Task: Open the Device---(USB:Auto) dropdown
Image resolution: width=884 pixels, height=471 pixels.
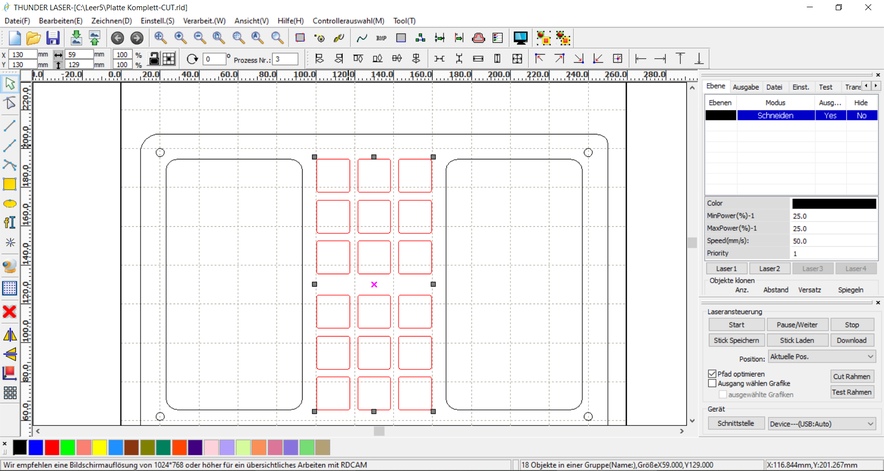Action: (821, 424)
